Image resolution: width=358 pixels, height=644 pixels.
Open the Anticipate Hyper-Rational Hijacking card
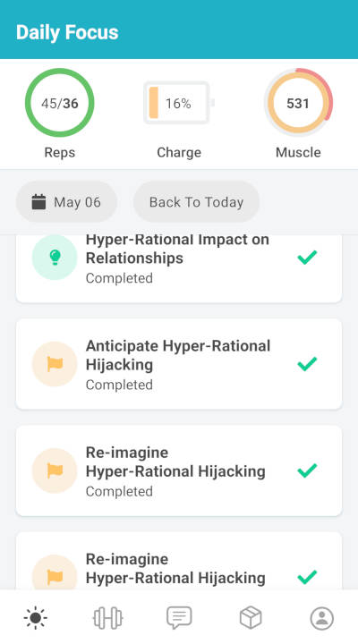pyautogui.click(x=179, y=364)
